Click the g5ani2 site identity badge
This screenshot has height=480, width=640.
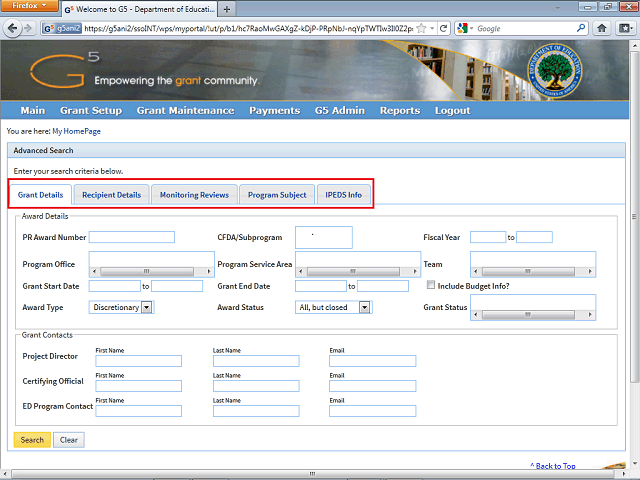pos(62,28)
